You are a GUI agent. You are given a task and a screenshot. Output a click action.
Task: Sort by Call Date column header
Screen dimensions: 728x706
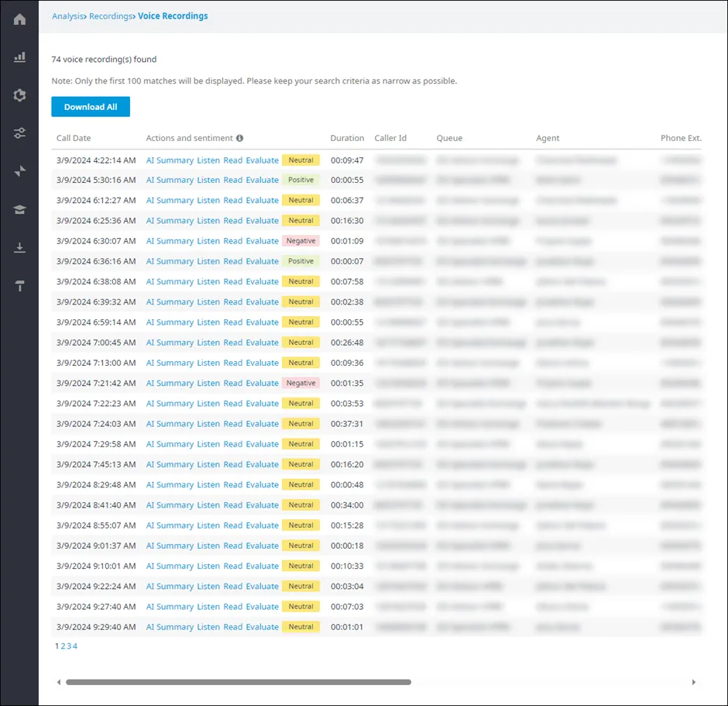pos(74,138)
